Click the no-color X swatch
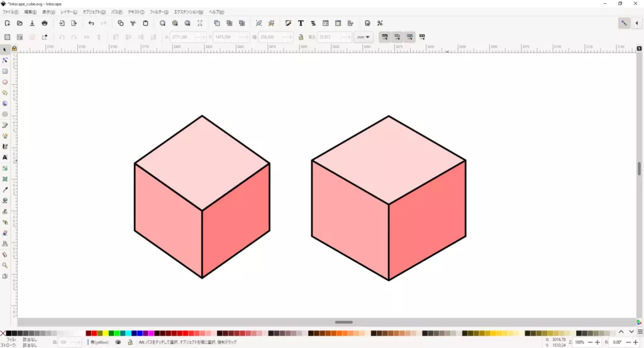 click(x=3, y=333)
